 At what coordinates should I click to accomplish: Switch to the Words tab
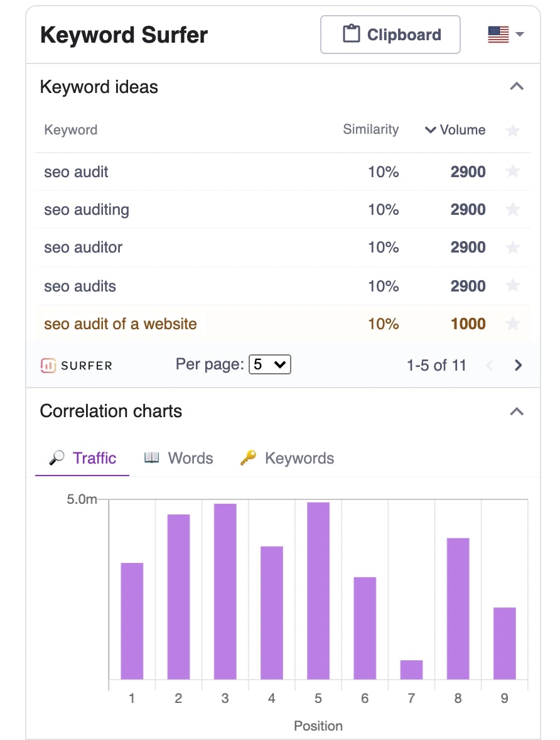(x=179, y=458)
